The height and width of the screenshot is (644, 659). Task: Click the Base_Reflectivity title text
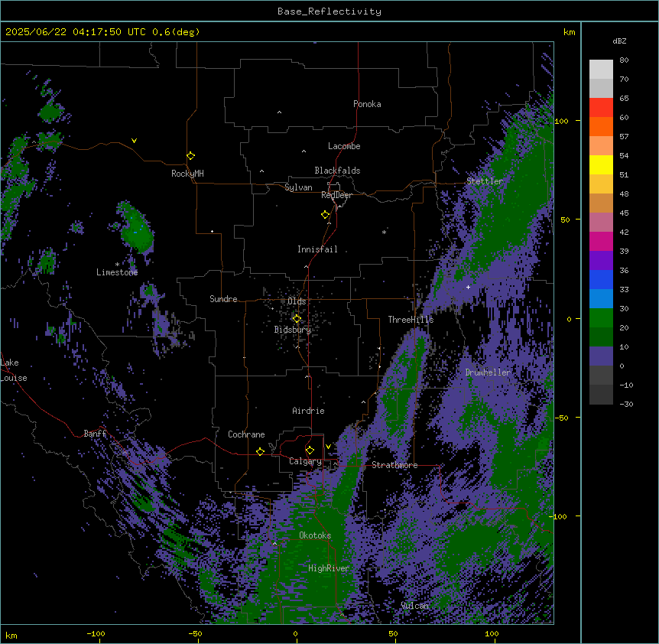click(329, 11)
